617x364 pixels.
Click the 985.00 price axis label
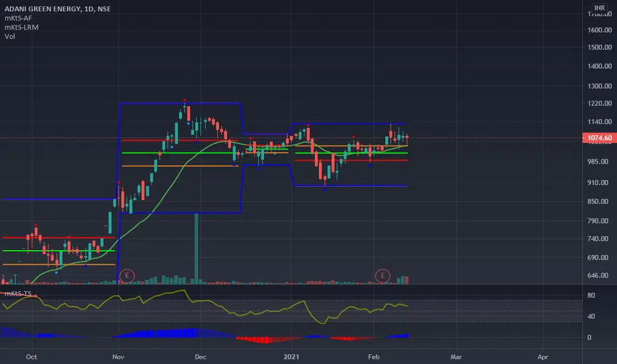coord(599,161)
